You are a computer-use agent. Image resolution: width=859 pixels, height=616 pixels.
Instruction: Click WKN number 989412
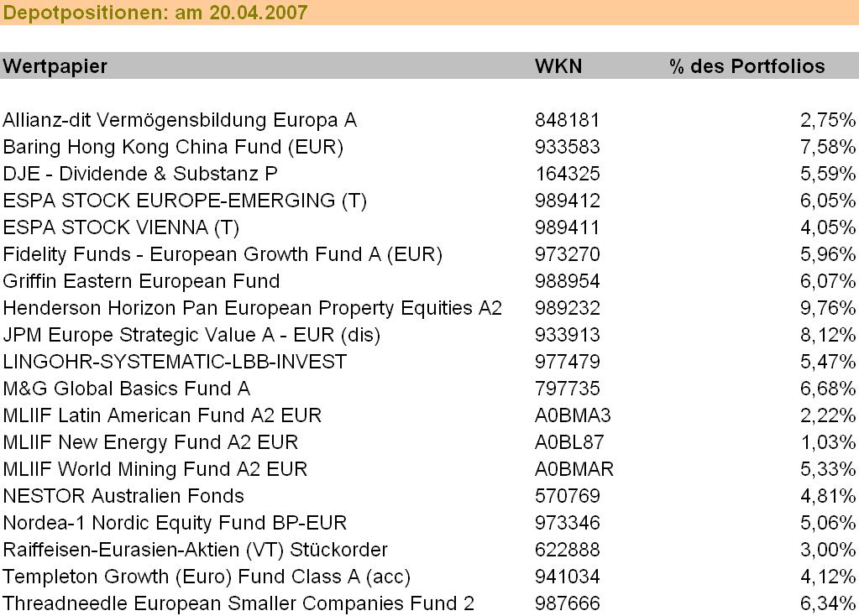(x=568, y=201)
